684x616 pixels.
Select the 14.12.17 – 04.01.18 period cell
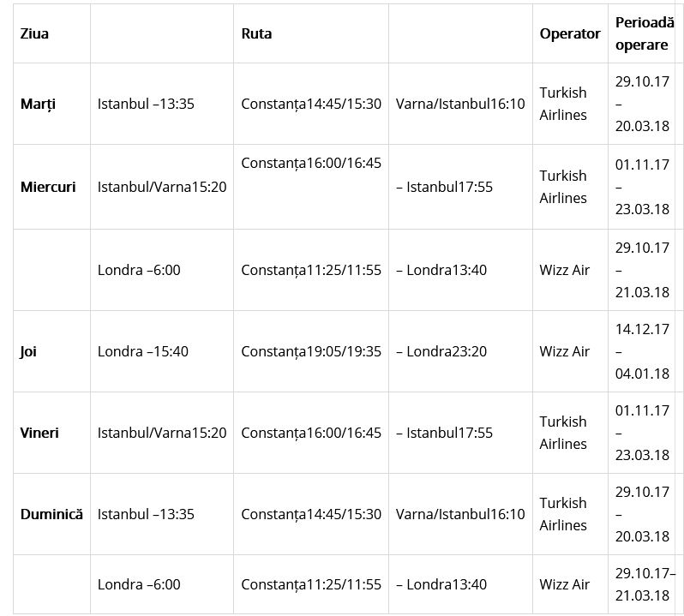coord(642,351)
